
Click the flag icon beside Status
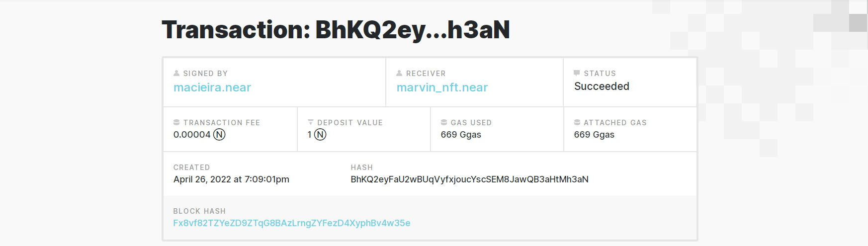577,73
